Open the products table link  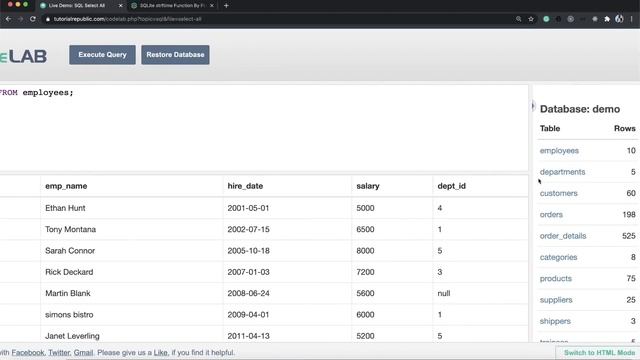(x=556, y=278)
